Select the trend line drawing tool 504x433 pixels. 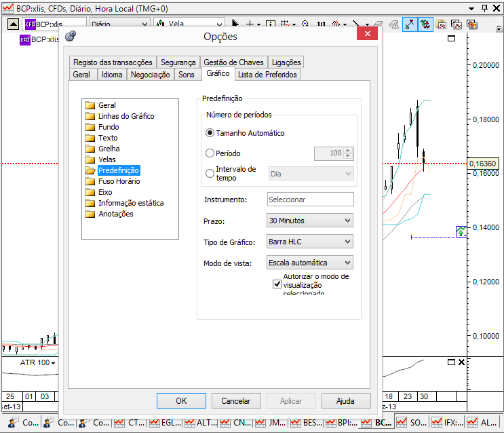356,24
